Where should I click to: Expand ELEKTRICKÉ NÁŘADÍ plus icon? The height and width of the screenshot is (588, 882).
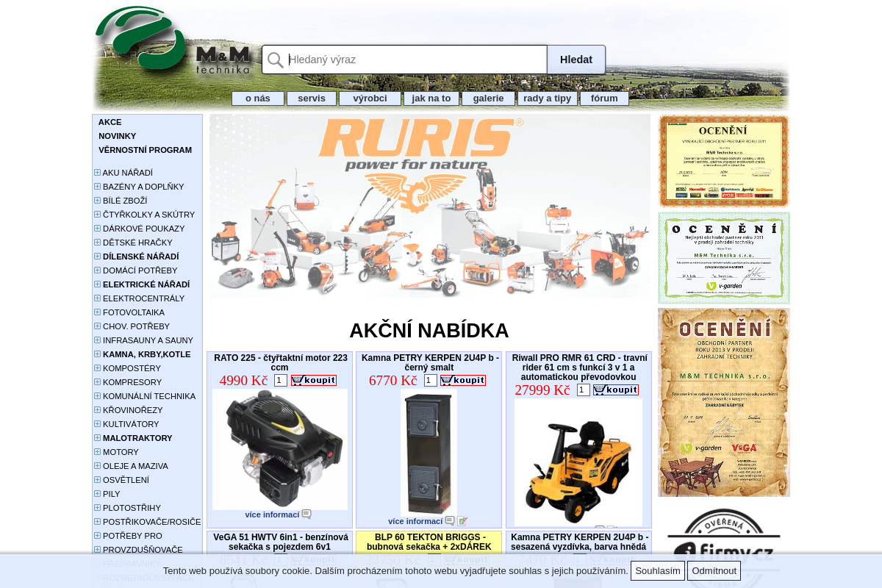97,284
